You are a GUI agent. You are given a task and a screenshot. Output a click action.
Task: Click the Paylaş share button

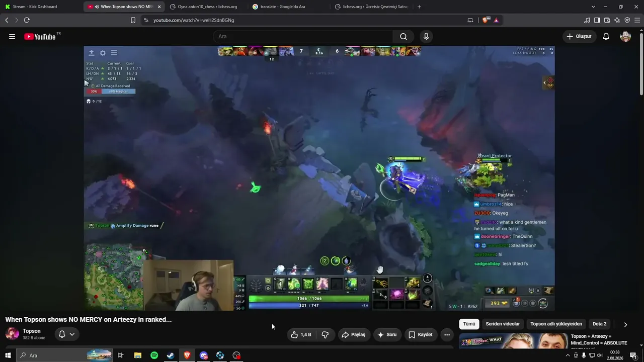point(353,335)
